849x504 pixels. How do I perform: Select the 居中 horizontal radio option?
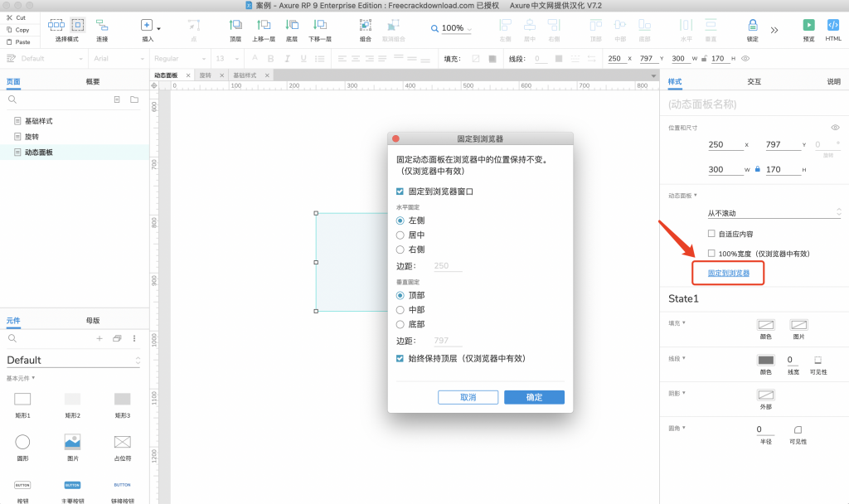point(400,235)
